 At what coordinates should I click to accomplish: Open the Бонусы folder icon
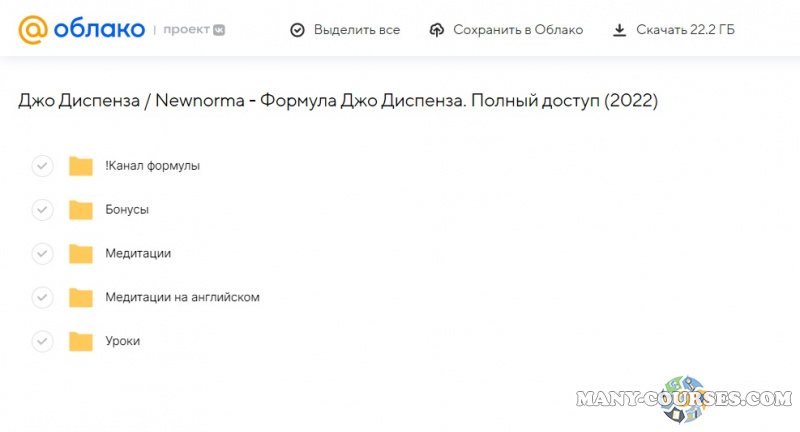(81, 210)
